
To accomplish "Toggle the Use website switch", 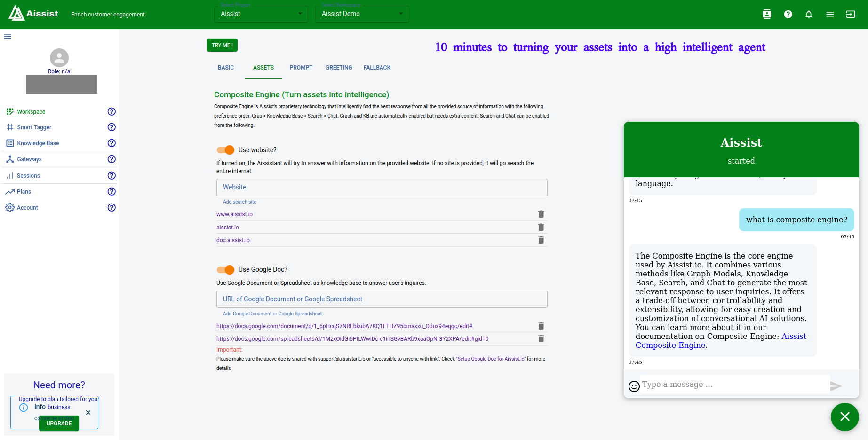I will [x=225, y=150].
